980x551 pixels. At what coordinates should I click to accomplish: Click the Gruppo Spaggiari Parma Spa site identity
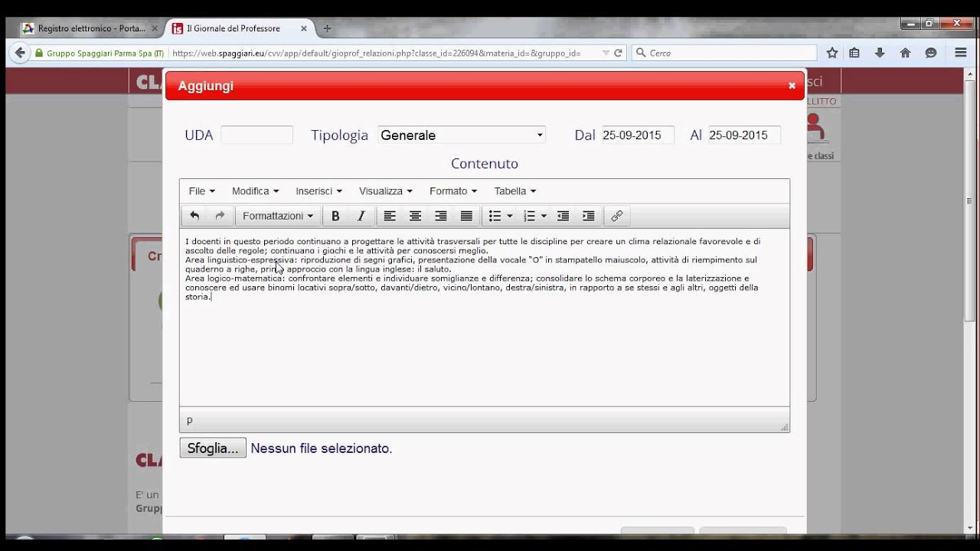tap(99, 53)
